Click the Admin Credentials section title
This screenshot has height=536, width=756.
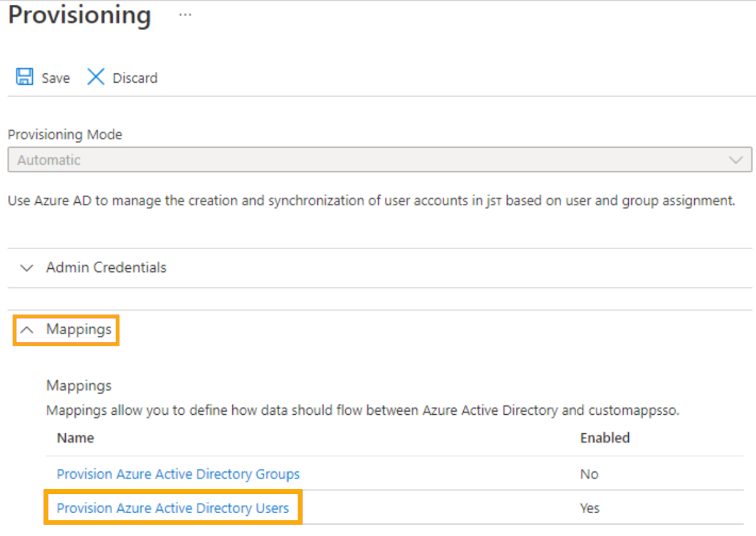pos(106,268)
